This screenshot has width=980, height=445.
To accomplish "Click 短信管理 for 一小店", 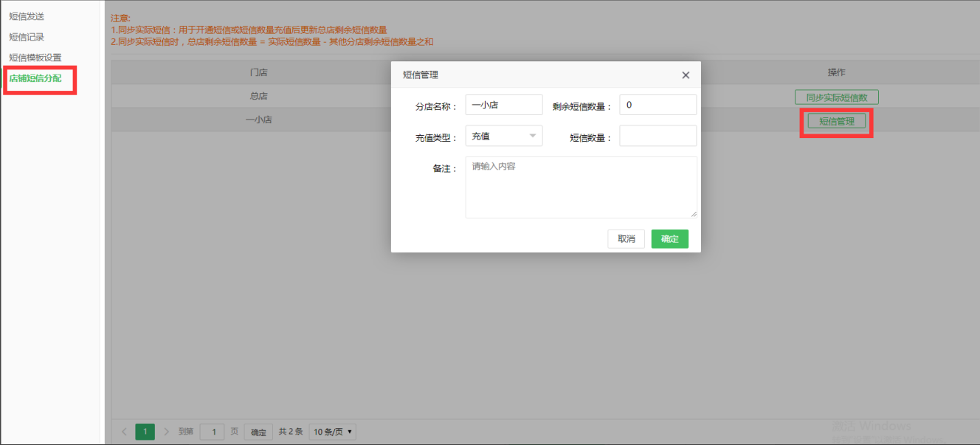I will (x=836, y=120).
